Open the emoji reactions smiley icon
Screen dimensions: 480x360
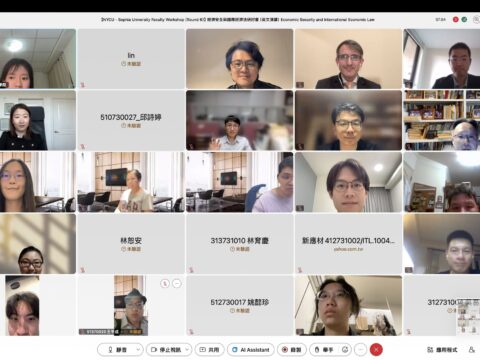click(345, 350)
